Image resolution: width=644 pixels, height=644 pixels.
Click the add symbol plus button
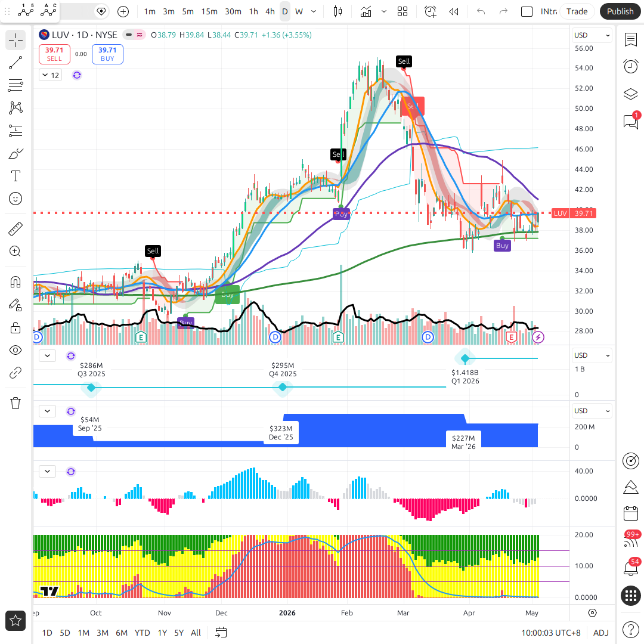pos(123,11)
